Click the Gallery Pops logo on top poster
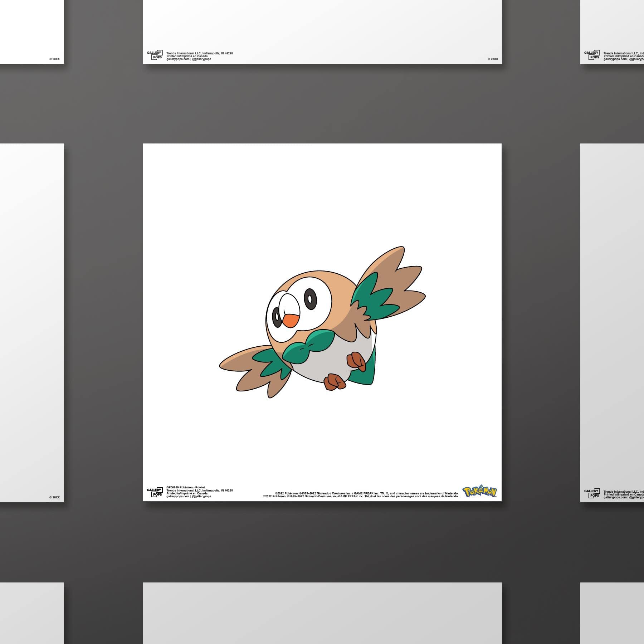Viewport: 644px width, 644px height. [154, 55]
